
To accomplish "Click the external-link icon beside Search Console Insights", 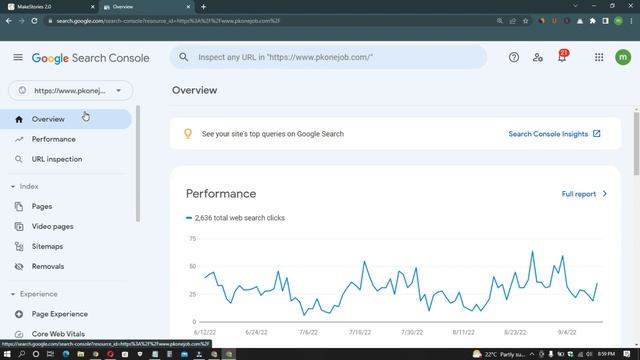I will (x=597, y=133).
